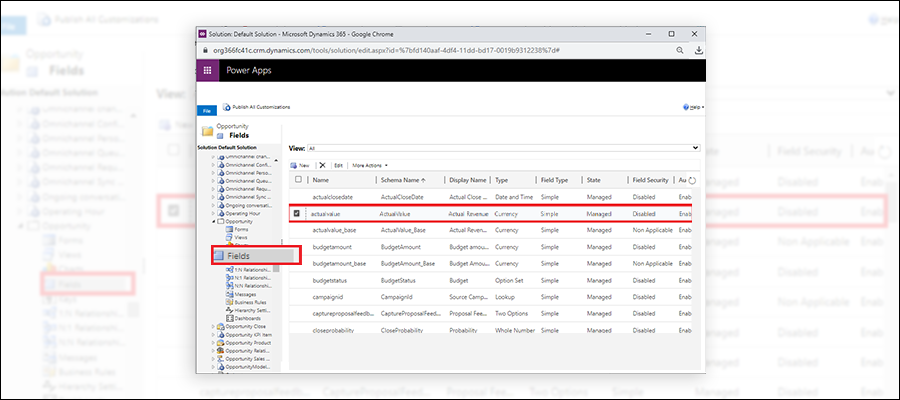The image size is (900, 400).
Task: Open the Power Apps waffle launcher
Action: [208, 71]
